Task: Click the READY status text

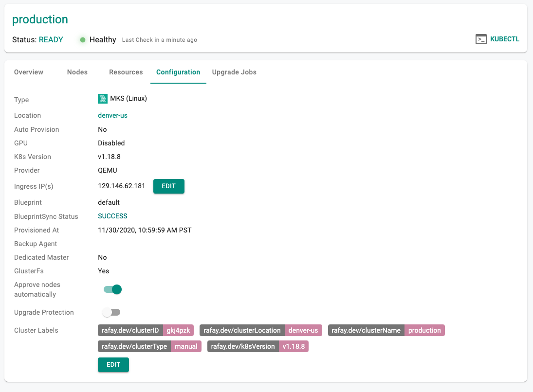Action: click(51, 40)
